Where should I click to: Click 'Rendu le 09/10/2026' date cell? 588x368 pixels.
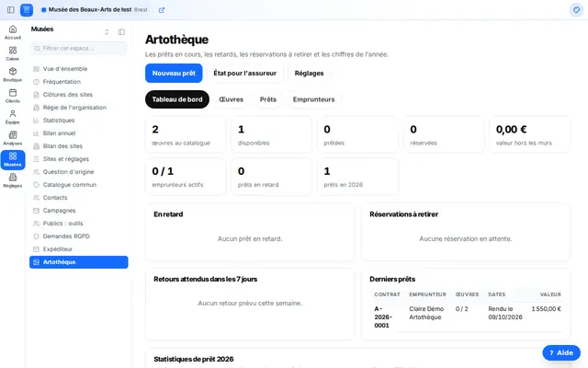[x=505, y=313]
